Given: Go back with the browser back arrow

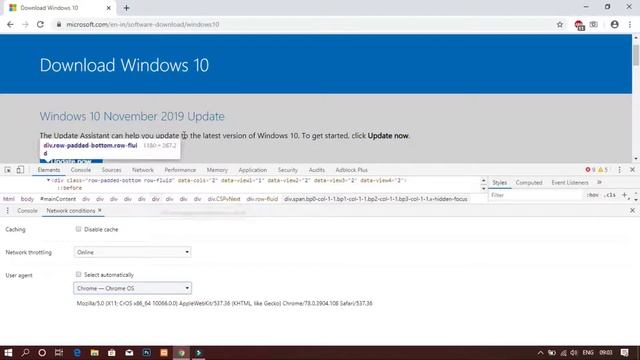Looking at the screenshot, I should 10,24.
